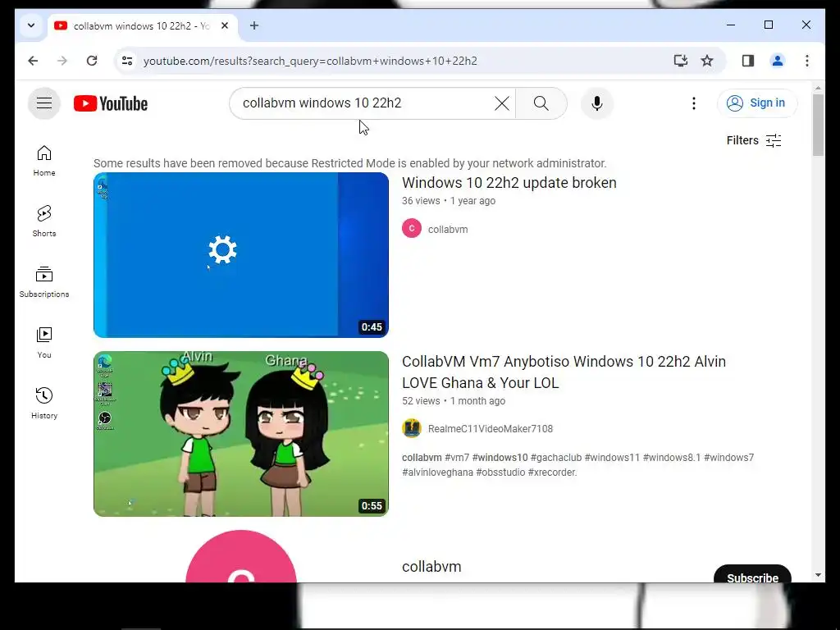
Task: Click the '52 views' text
Action: pyautogui.click(x=421, y=400)
